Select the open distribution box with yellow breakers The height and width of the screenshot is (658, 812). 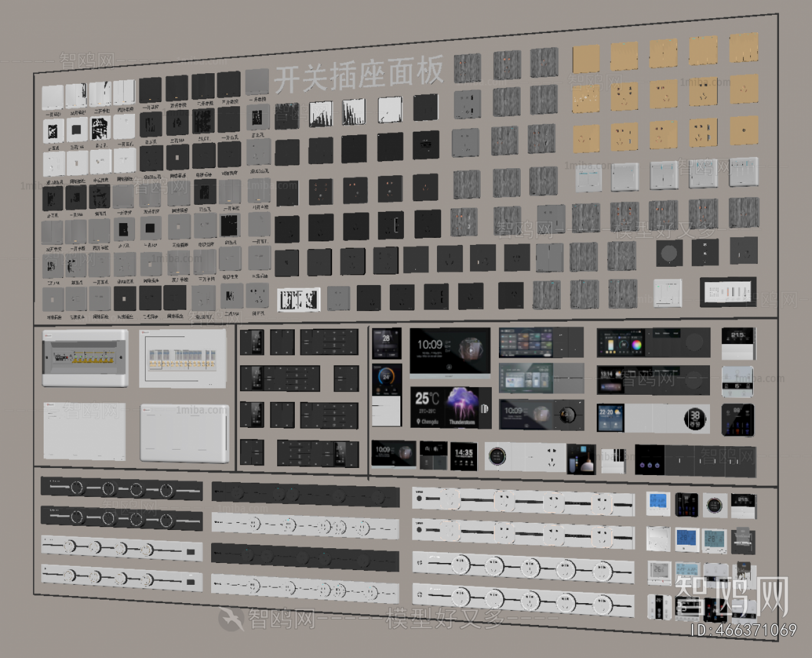[x=85, y=358]
